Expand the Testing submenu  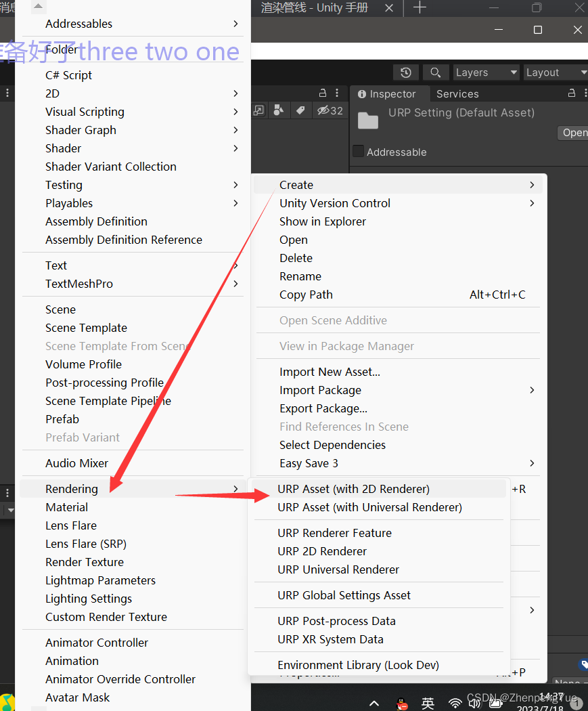[x=133, y=185]
